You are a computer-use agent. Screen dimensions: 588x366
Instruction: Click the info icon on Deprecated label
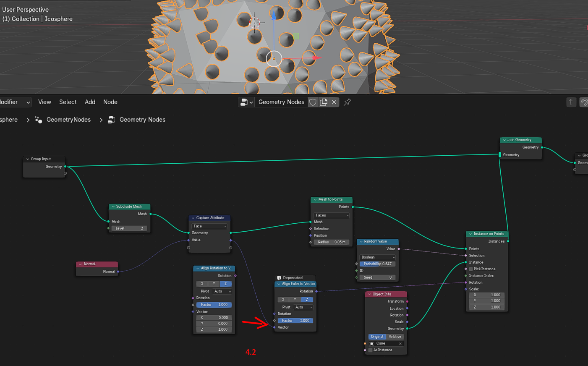(279, 278)
